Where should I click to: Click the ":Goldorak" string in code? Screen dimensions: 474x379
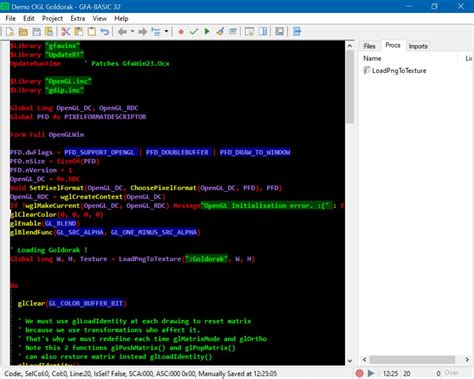207,259
